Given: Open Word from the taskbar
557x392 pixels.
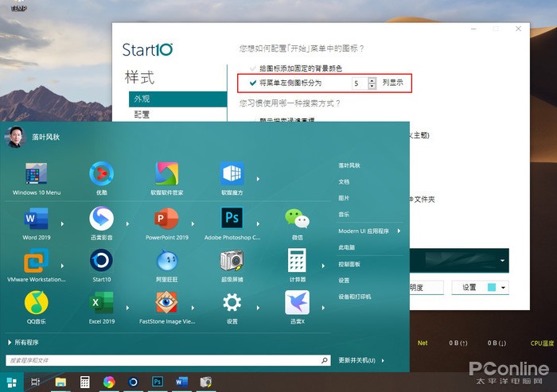Looking at the screenshot, I should click(181, 382).
